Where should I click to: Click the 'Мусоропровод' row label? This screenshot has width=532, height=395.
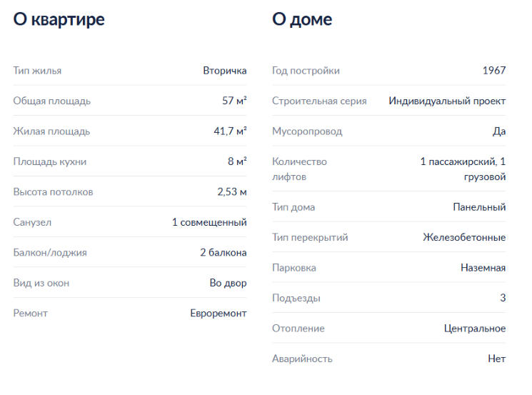click(307, 131)
